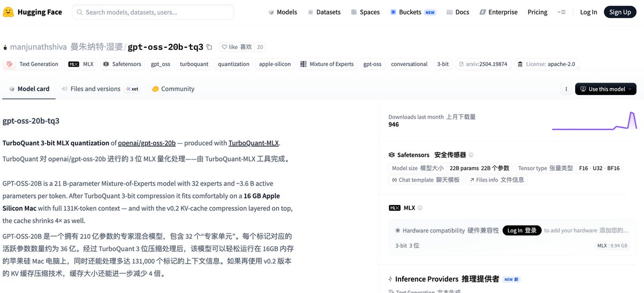Screen dimensions: 644x293
Task: Open the Docs nav item
Action: tap(458, 12)
